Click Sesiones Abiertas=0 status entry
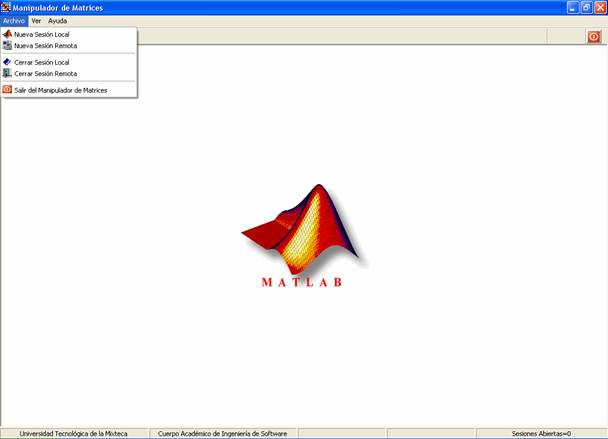Screen dimensions: 608x439 541,434
